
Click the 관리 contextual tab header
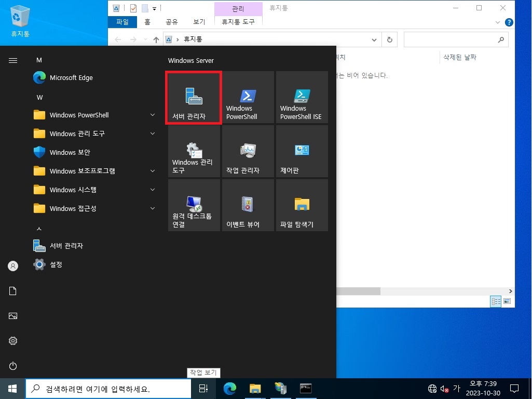(238, 8)
